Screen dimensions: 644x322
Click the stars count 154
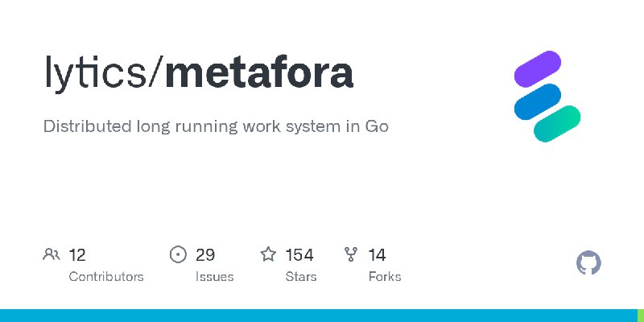coord(299,255)
